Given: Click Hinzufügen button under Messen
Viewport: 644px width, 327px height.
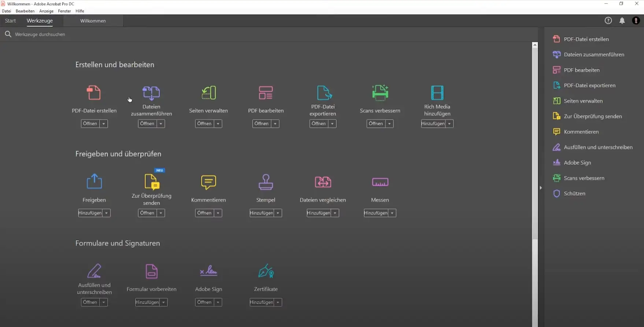Looking at the screenshot, I should [375, 213].
